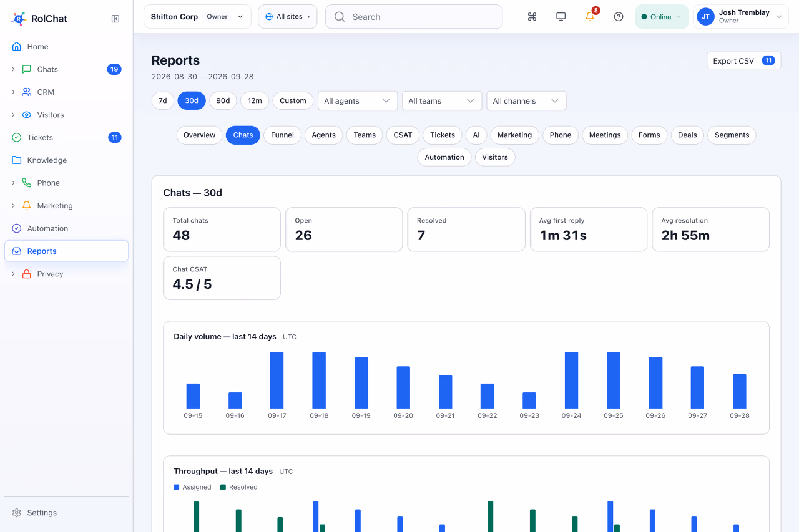
Task: Click the Phone handset icon
Action: 27,183
